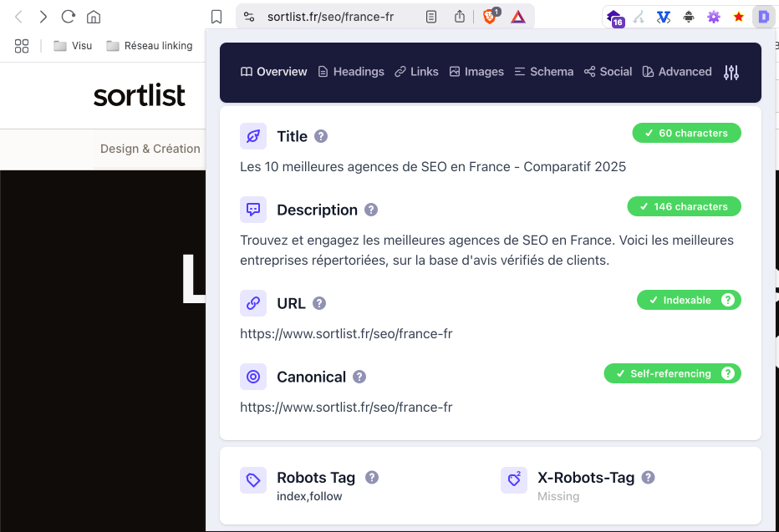The width and height of the screenshot is (779, 532).
Task: Open the blue V extension icon
Action: point(664,18)
